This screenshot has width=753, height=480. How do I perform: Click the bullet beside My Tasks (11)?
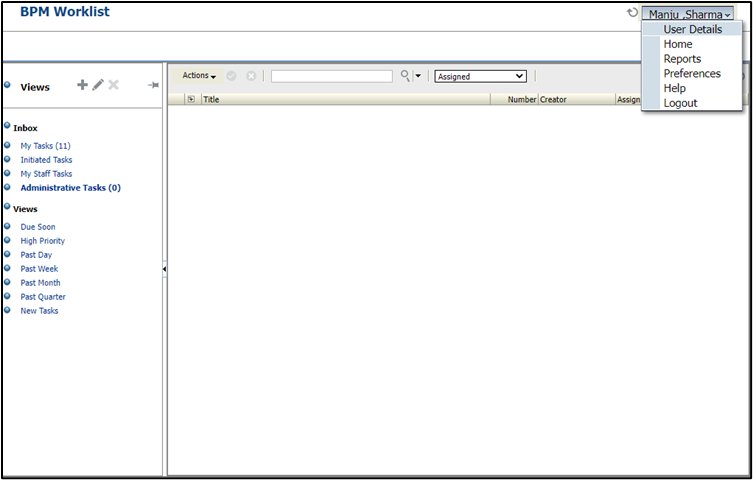coord(7,145)
